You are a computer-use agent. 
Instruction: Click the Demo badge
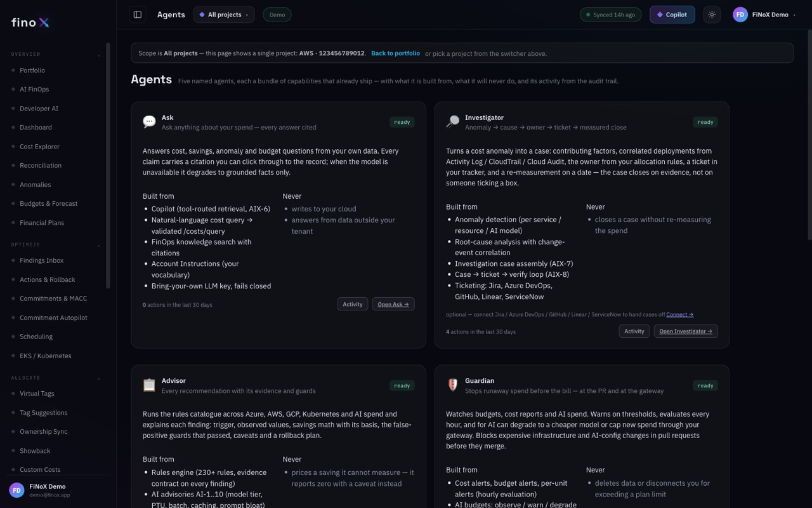(277, 15)
